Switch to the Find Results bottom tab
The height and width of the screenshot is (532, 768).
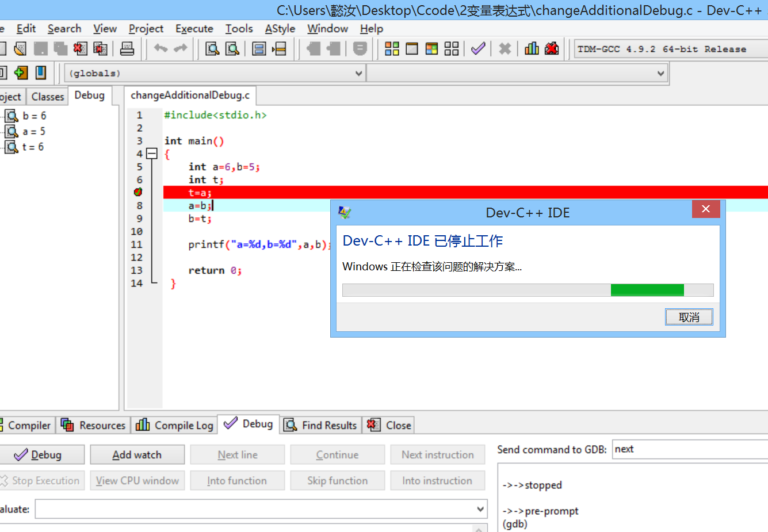[x=321, y=425]
